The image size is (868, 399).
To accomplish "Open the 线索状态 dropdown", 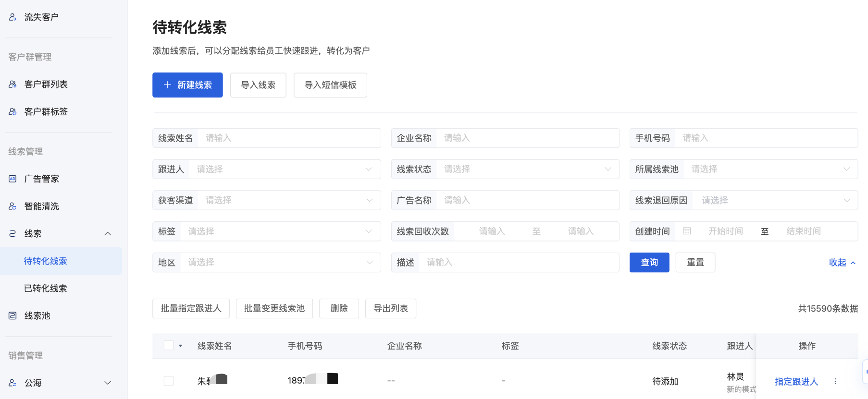I will click(x=505, y=169).
